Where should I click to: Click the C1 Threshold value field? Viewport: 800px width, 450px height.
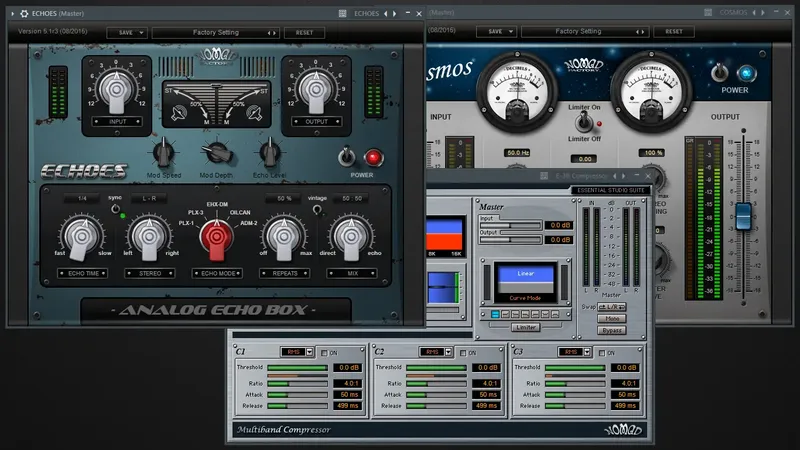347,368
